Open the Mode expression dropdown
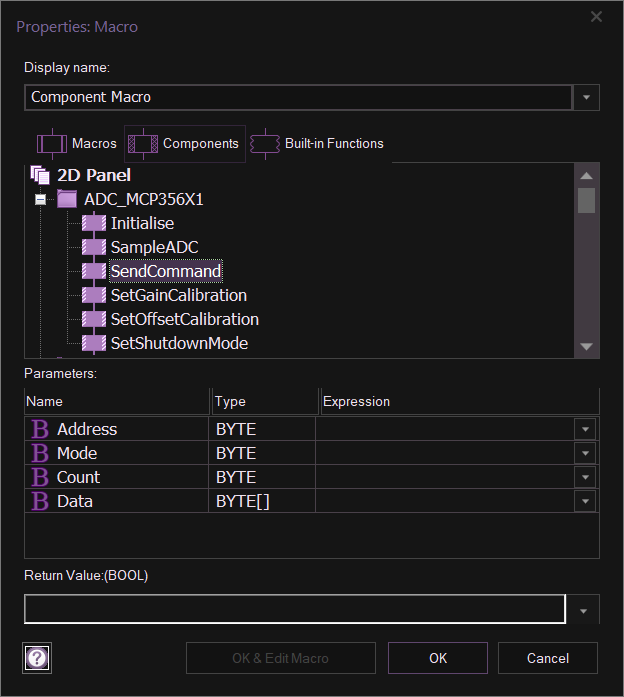This screenshot has height=697, width=624. [x=585, y=453]
